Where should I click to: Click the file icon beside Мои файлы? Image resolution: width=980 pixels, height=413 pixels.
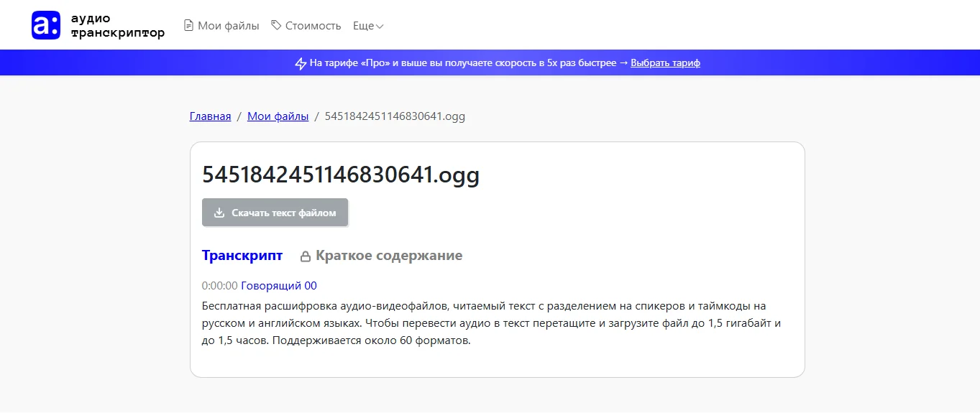pyautogui.click(x=189, y=26)
